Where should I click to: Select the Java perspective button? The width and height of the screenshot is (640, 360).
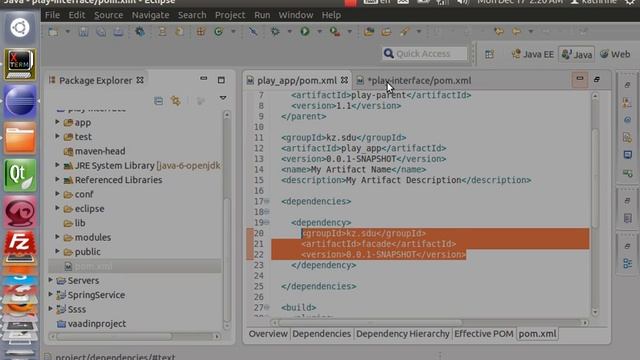click(577, 54)
